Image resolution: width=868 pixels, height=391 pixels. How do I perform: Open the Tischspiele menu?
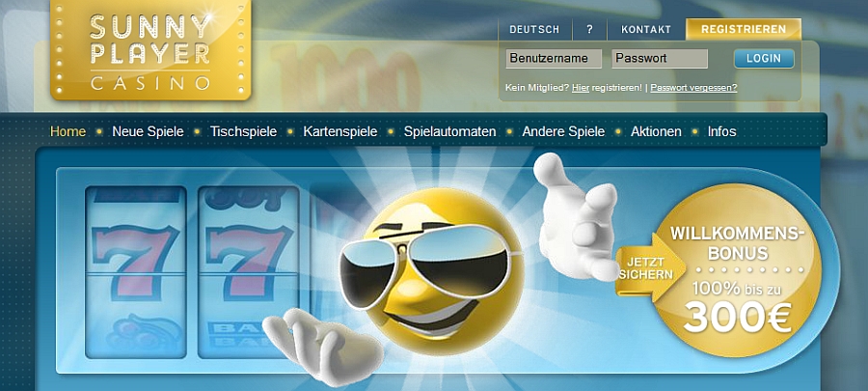[243, 132]
